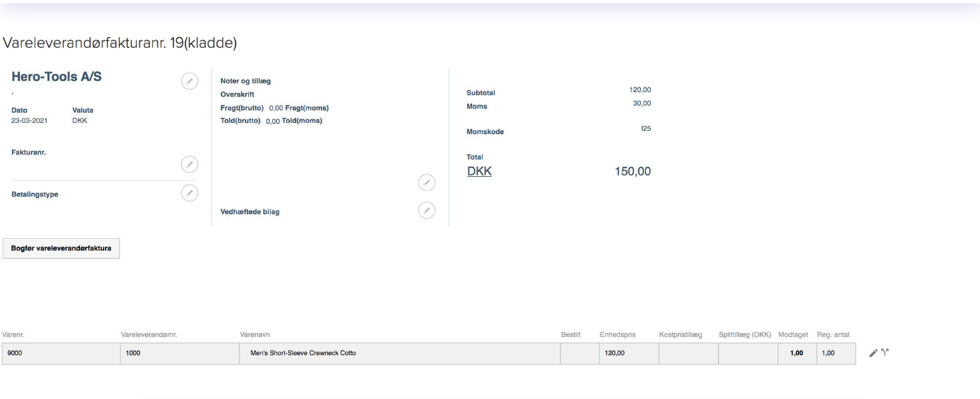
Task: Edit Noter og tillæg pencil icon
Action: pyautogui.click(x=426, y=183)
